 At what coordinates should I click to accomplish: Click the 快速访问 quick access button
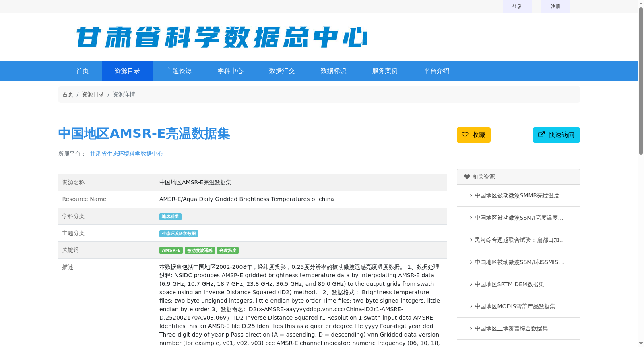(556, 135)
